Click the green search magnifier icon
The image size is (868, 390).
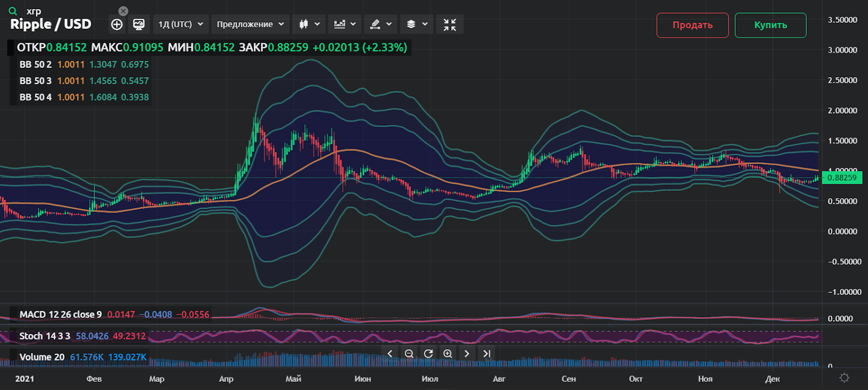pyautogui.click(x=13, y=11)
